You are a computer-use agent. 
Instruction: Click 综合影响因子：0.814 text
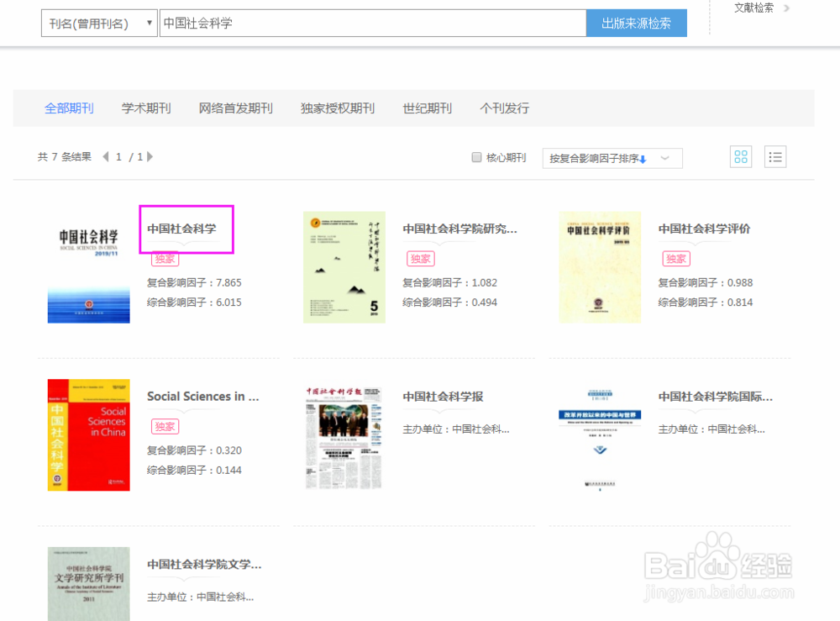coord(706,303)
